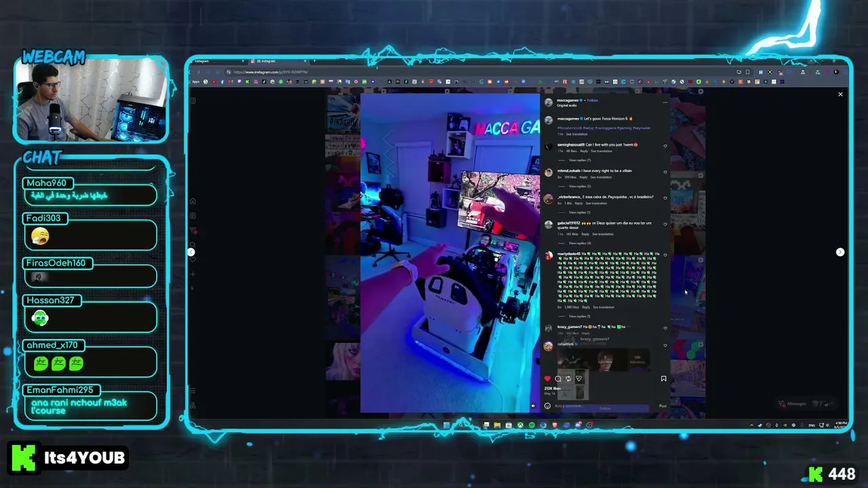Viewport: 868px width, 488px height.
Task: Reply to mhmd.zohaib's comment
Action: click(583, 177)
